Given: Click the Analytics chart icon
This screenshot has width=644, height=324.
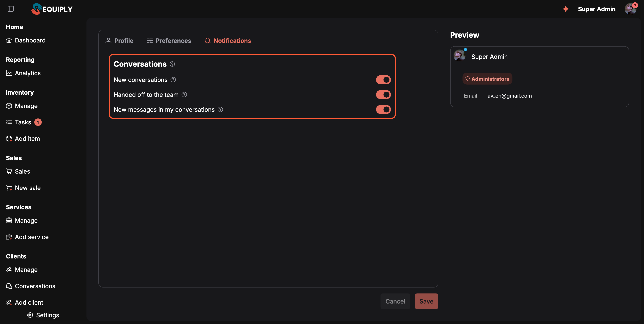Looking at the screenshot, I should (9, 73).
